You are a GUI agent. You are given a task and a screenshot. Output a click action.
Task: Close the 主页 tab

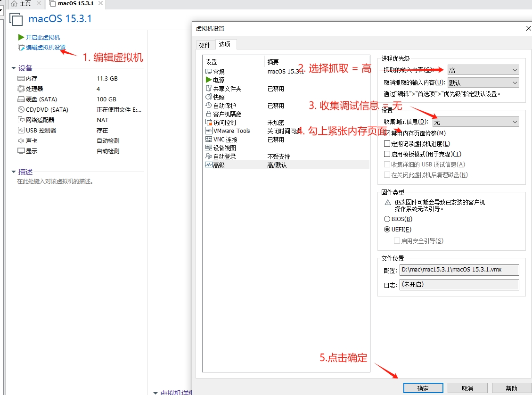pos(39,3)
